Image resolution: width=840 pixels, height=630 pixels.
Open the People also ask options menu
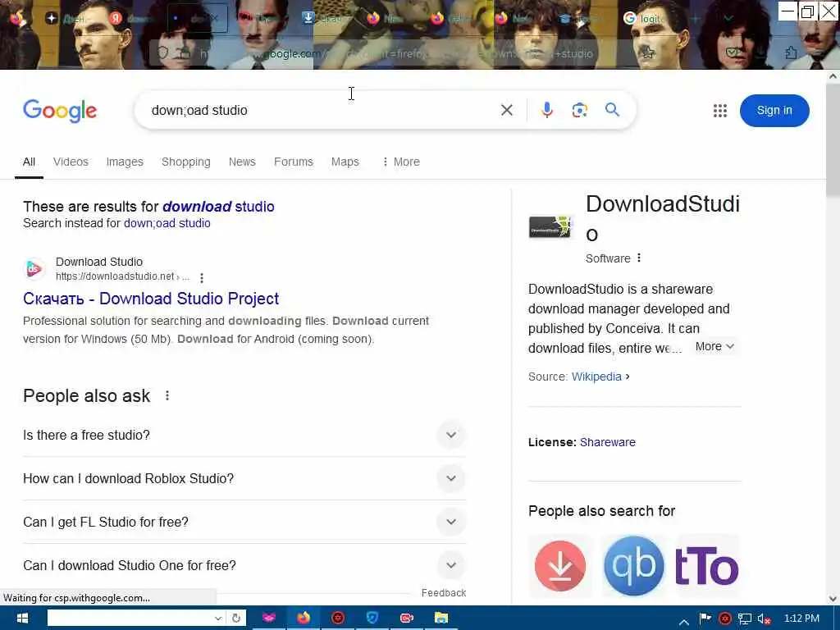click(x=167, y=395)
